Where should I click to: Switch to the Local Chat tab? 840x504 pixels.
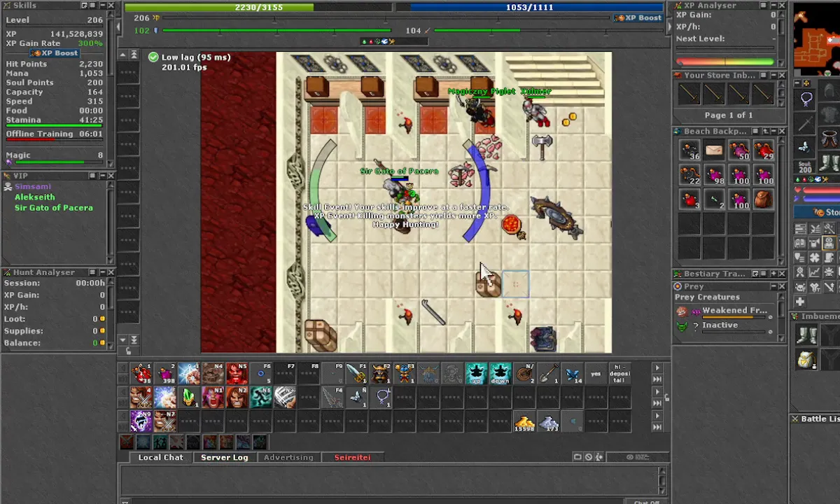160,457
